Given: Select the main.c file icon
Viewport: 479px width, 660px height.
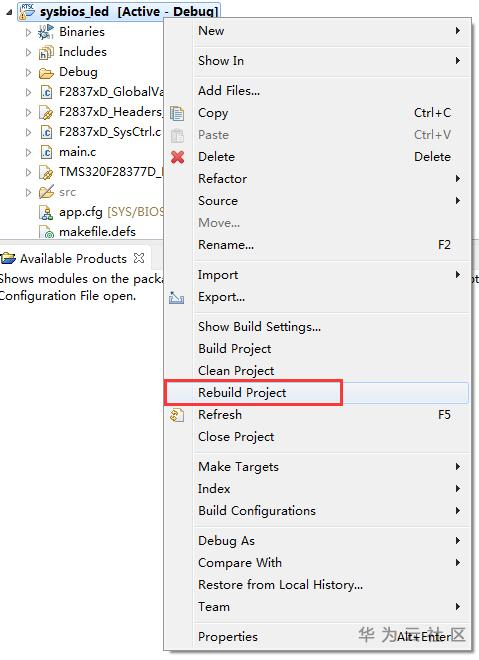Looking at the screenshot, I should click(46, 152).
